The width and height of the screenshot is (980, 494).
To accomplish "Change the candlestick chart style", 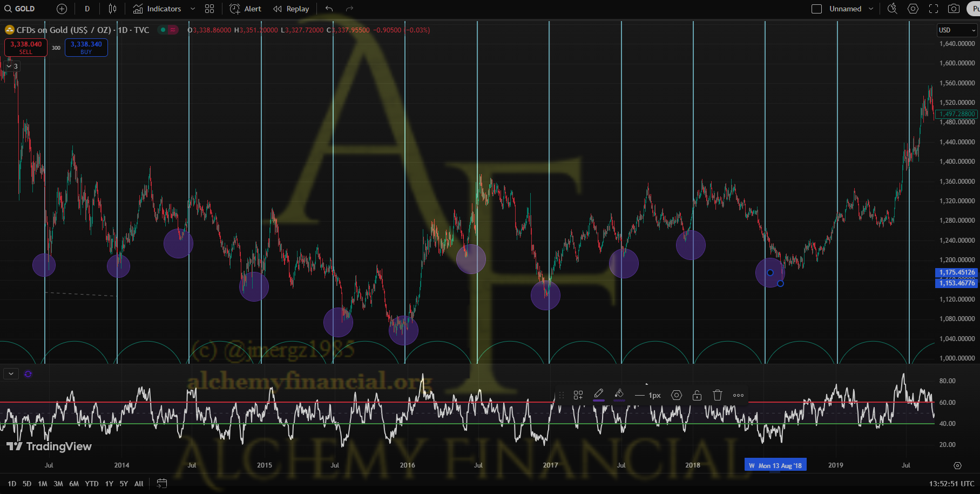I will coord(112,9).
